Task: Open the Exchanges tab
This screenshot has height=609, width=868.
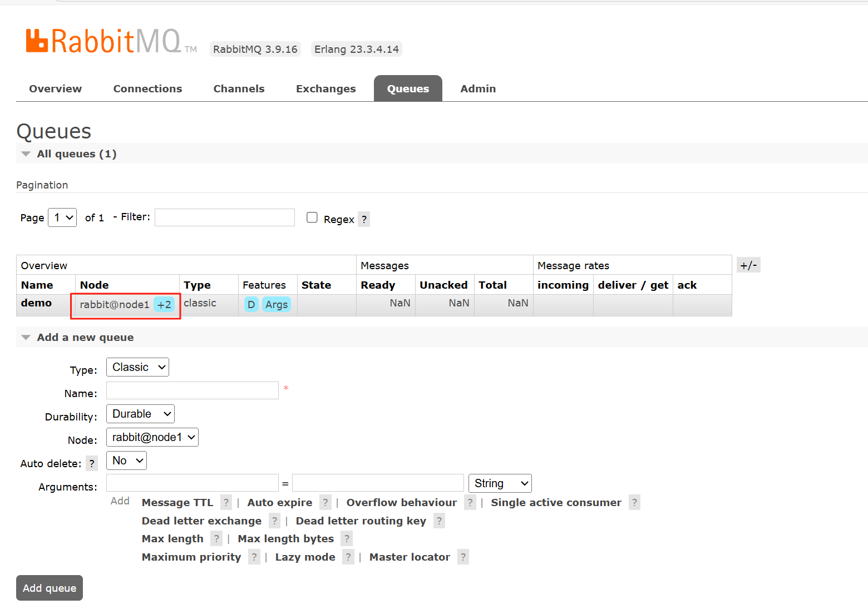Action: click(326, 88)
